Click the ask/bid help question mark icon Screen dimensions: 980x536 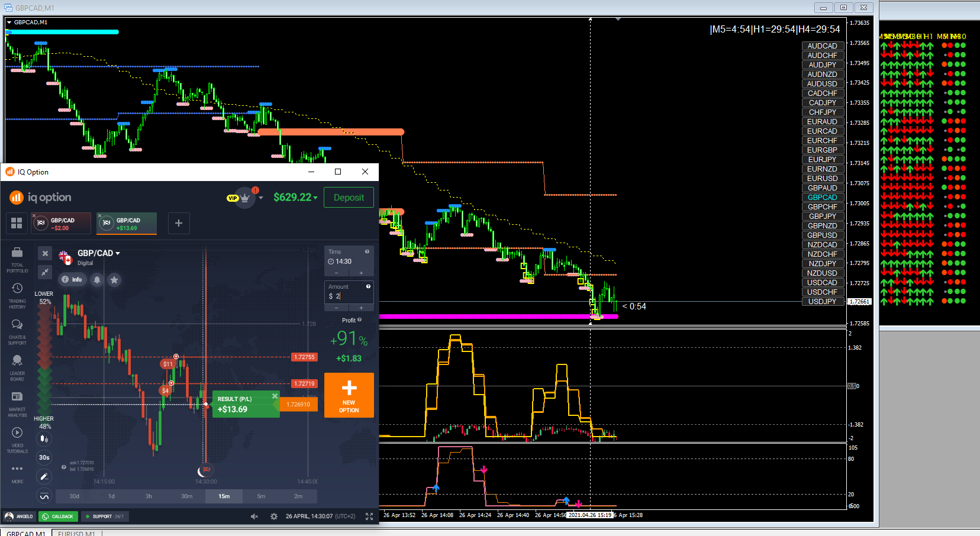(x=64, y=467)
